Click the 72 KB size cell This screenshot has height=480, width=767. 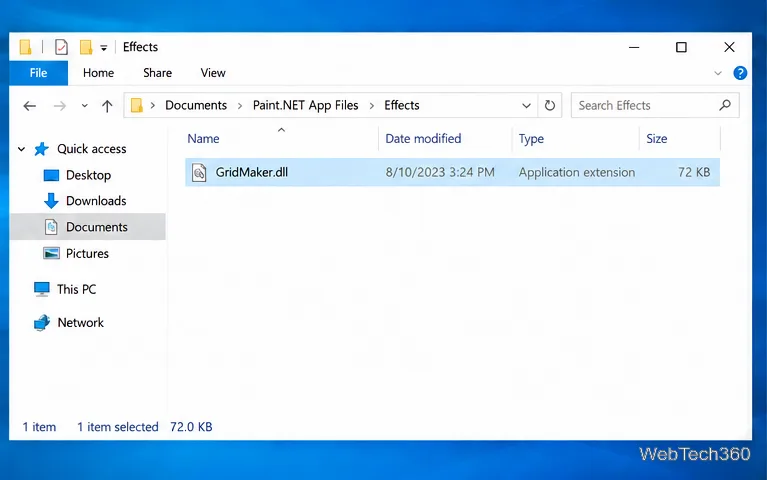tap(694, 172)
